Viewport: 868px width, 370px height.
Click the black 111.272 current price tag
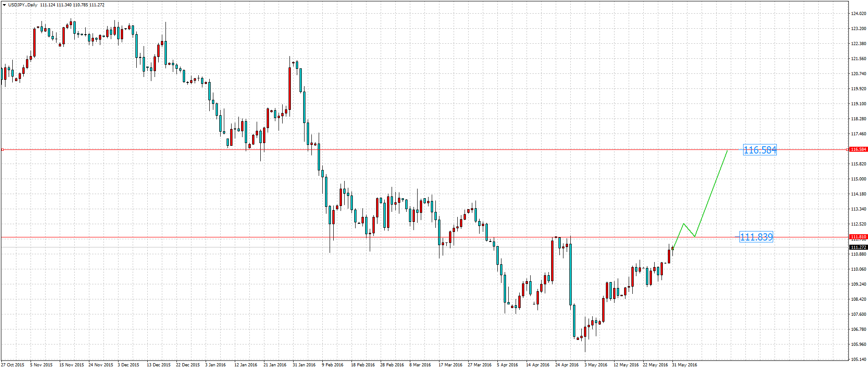tap(858, 247)
